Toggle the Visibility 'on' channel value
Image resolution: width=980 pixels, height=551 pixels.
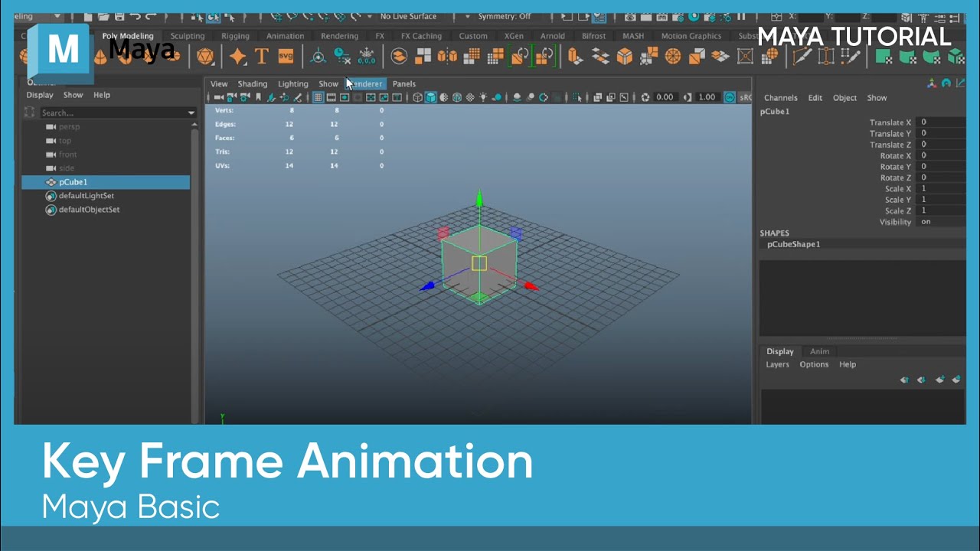coord(941,222)
